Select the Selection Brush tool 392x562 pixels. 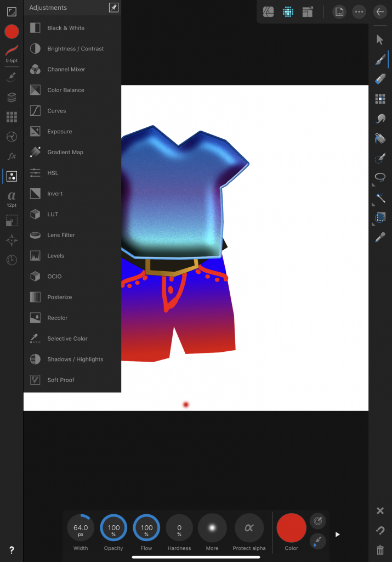click(380, 158)
